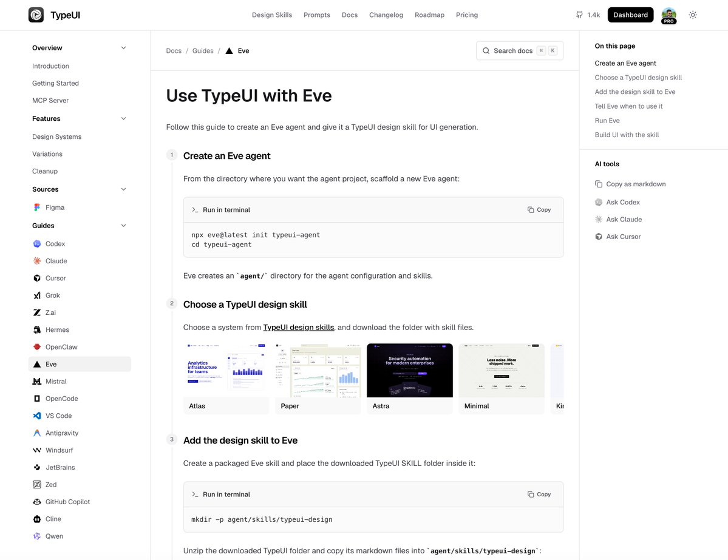Collapse the Sources sidebar section chevron
728x560 pixels.
click(123, 189)
